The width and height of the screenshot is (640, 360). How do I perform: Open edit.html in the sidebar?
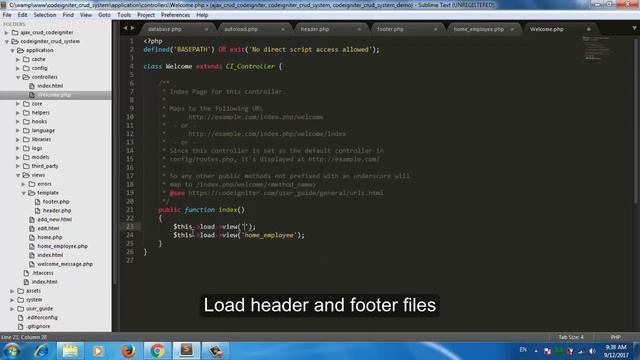pos(48,229)
